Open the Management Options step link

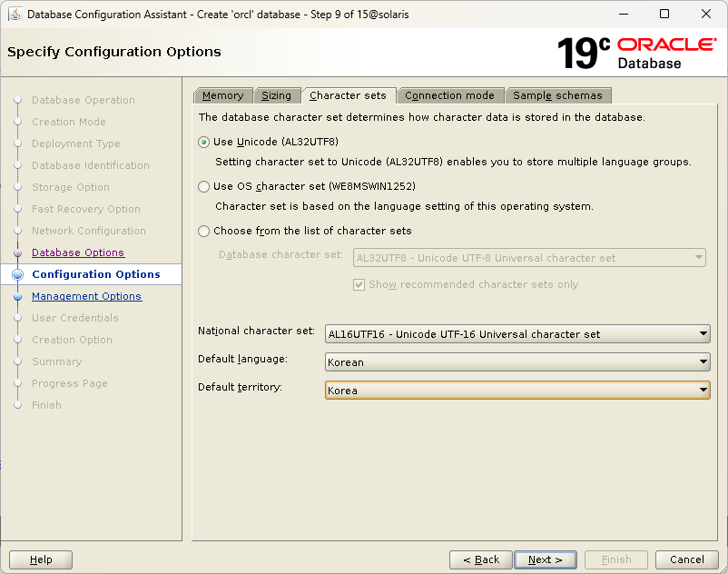(x=87, y=296)
